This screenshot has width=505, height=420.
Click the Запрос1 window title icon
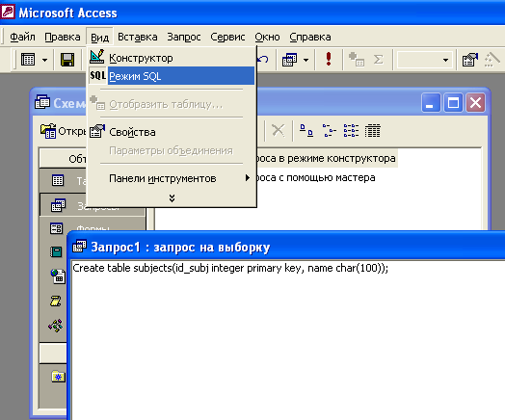click(80, 247)
